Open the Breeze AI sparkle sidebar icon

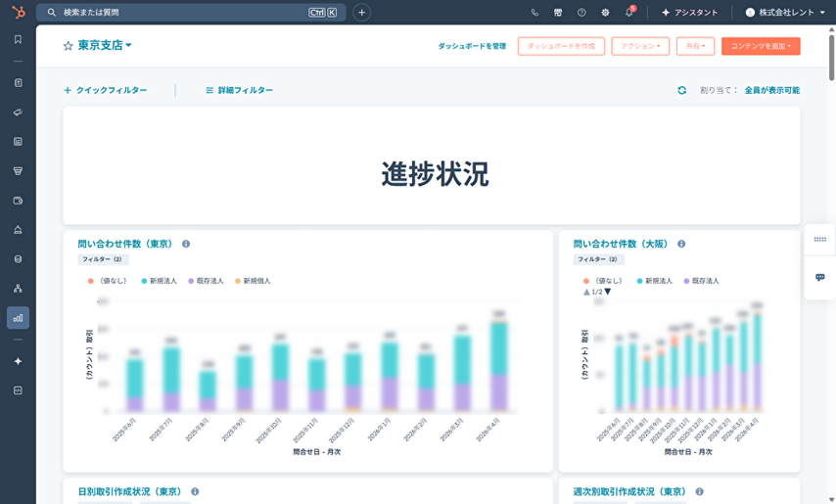point(19,361)
